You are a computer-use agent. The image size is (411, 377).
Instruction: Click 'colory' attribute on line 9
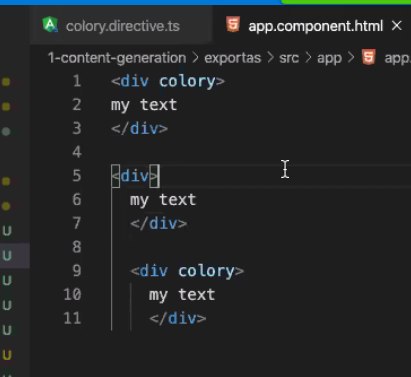click(x=207, y=271)
